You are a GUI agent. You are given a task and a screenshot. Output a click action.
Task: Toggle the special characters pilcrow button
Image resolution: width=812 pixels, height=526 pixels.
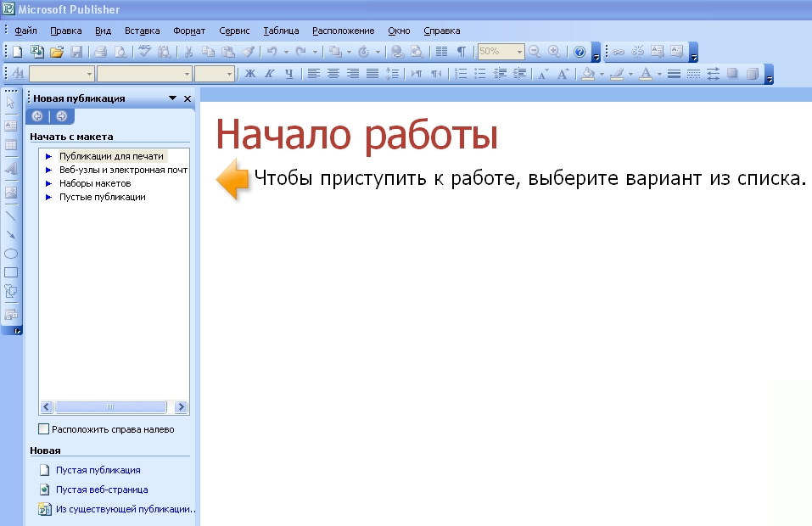click(x=461, y=51)
